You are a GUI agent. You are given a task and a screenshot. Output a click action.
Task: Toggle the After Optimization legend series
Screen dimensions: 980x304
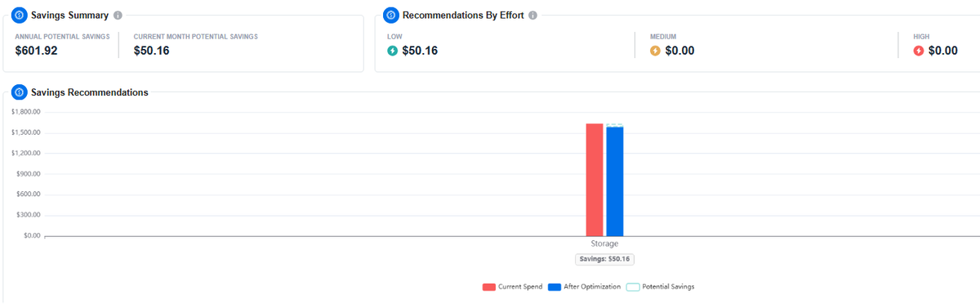(x=584, y=287)
